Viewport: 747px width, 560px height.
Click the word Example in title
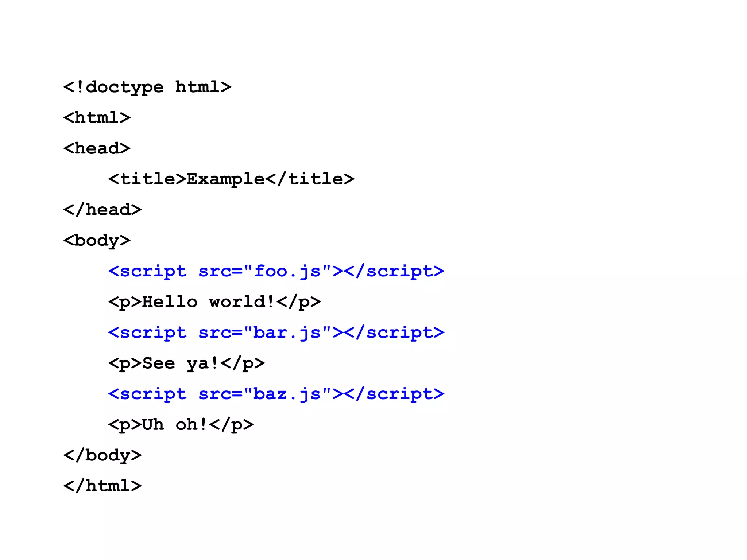point(226,179)
